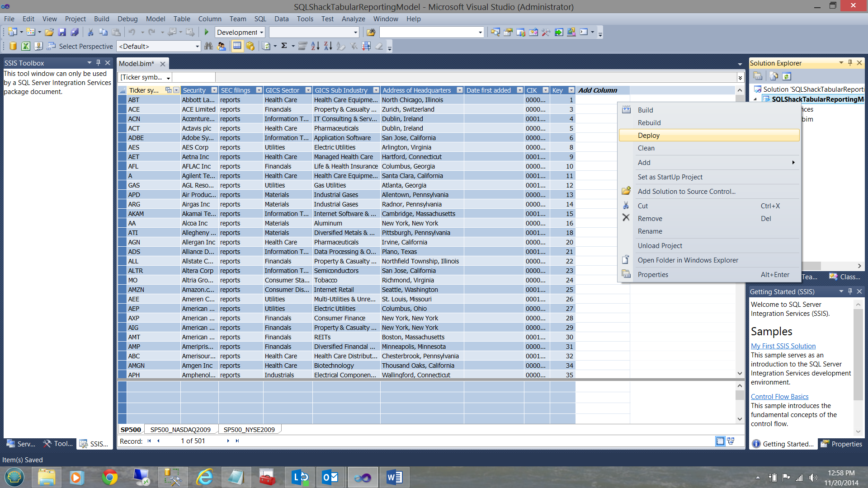Click the Start debugging green arrow
The image size is (868, 488).
click(x=207, y=32)
